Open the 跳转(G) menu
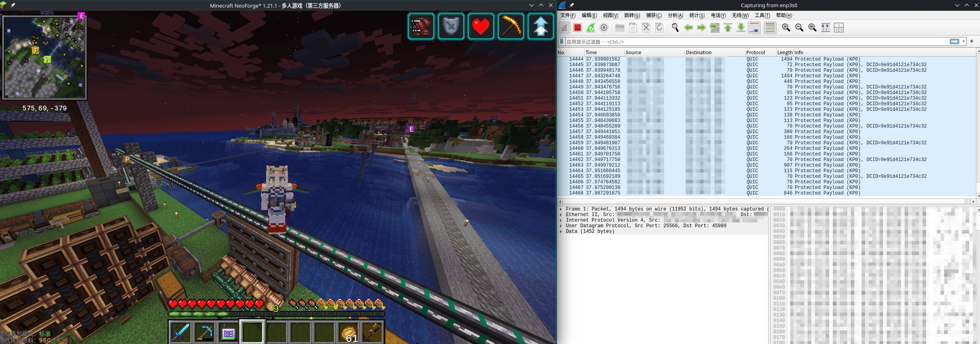980x344 pixels. click(632, 16)
